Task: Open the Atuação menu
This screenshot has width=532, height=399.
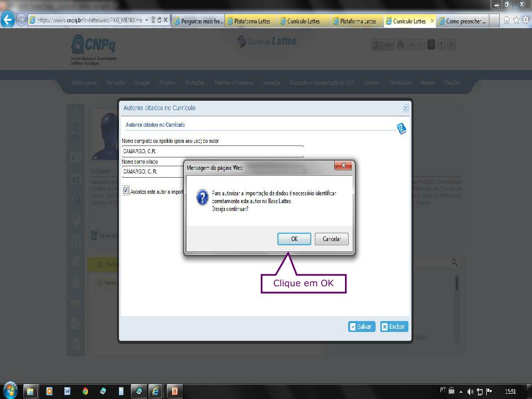Action: click(x=142, y=83)
